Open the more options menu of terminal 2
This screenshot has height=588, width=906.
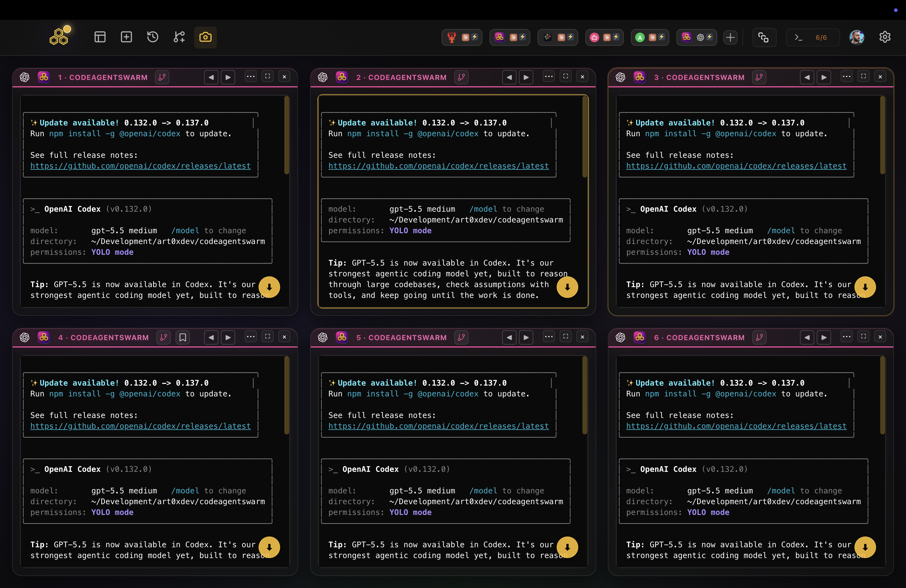click(x=549, y=77)
